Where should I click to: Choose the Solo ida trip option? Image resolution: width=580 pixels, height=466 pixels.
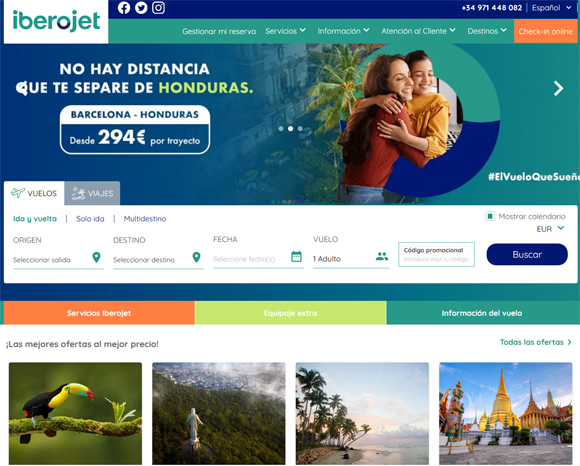[90, 219]
